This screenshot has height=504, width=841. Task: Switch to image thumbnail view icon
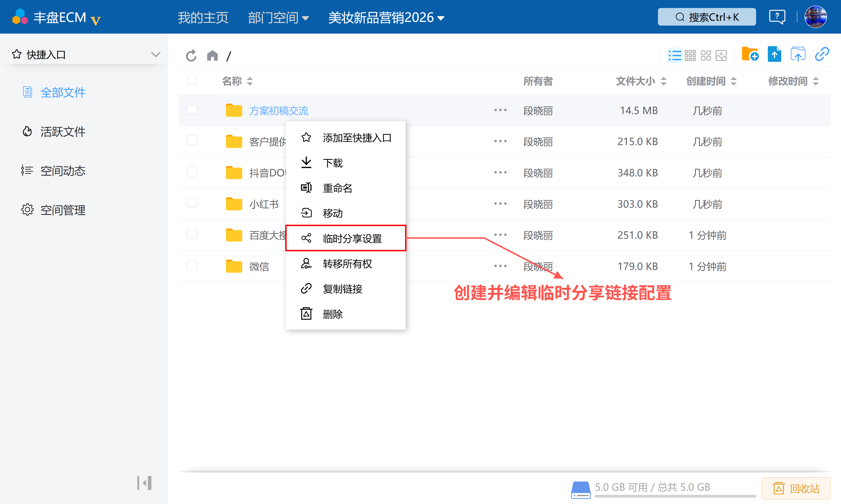pos(721,55)
